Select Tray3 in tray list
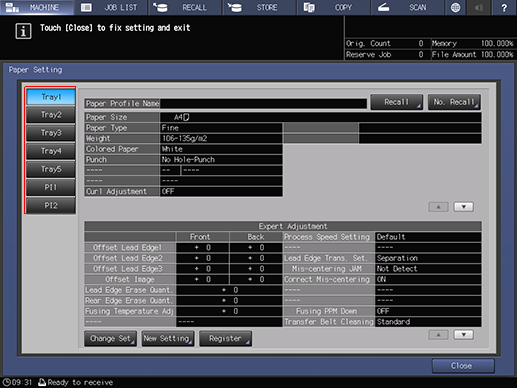Screen dimensions: 517x388 tap(51, 133)
